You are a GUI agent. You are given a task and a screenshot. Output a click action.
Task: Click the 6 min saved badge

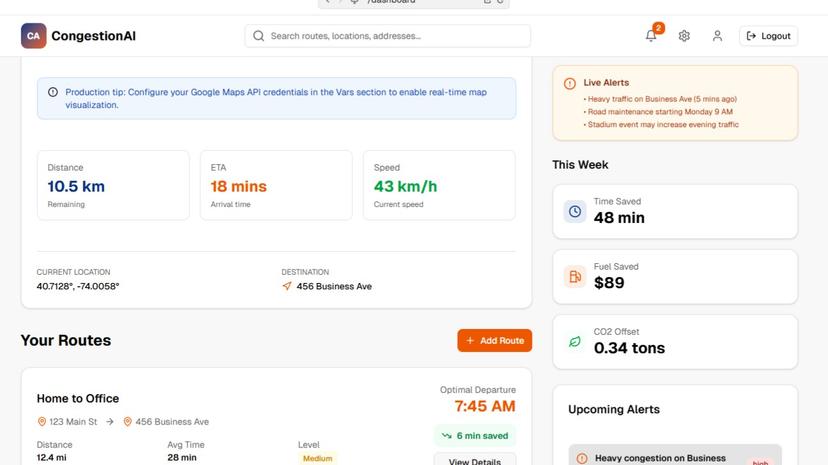coord(475,436)
